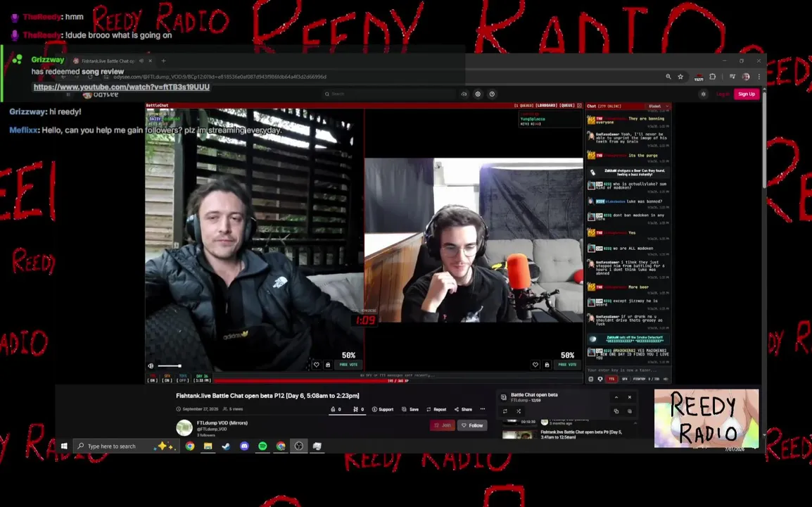
Task: Click the FTLdump VOD channel avatar
Action: coord(184,427)
